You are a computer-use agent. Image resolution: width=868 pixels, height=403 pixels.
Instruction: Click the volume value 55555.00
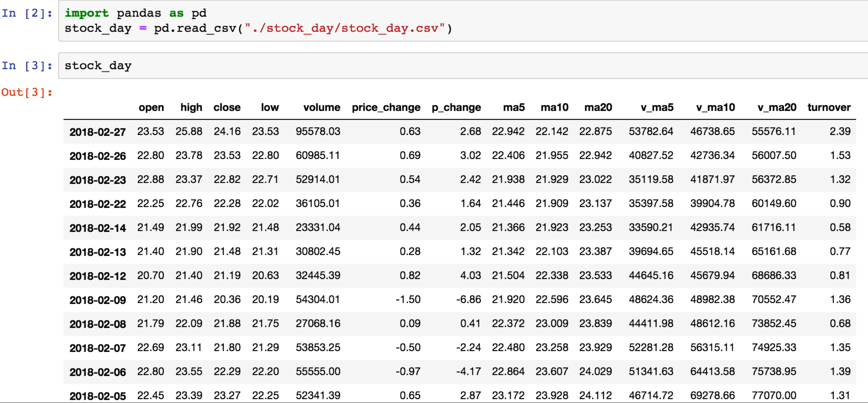click(318, 371)
